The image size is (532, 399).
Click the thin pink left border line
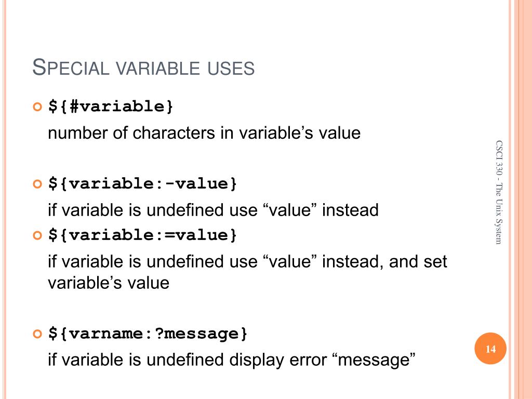click(x=5, y=199)
